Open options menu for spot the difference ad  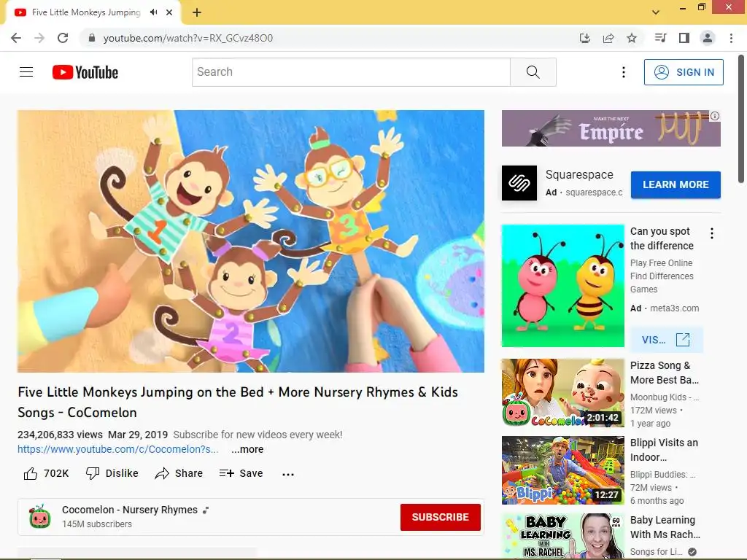pyautogui.click(x=712, y=233)
